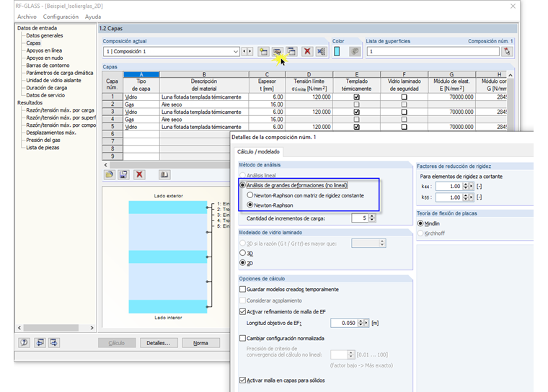Click the help question mark icon
The width and height of the screenshot is (548, 392).
24,343
